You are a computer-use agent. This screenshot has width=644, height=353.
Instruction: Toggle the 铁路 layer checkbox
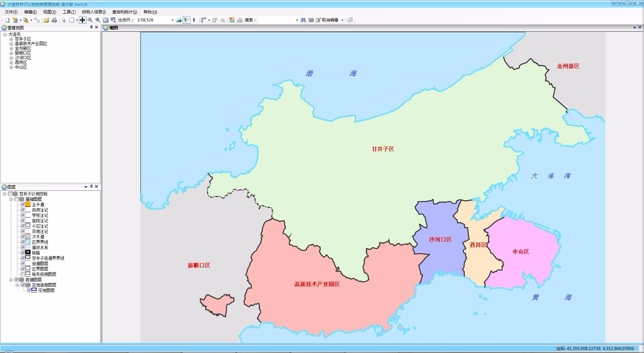[23, 253]
